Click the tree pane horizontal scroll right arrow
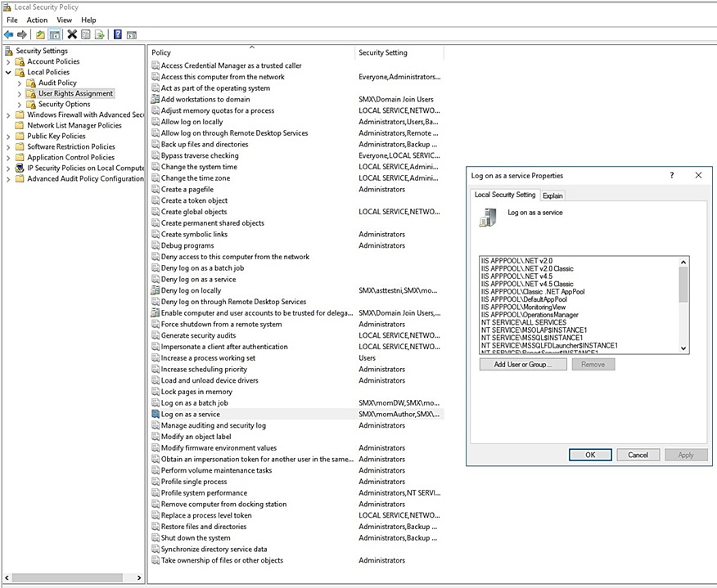Screen dimensions: 717x588 pos(139,578)
